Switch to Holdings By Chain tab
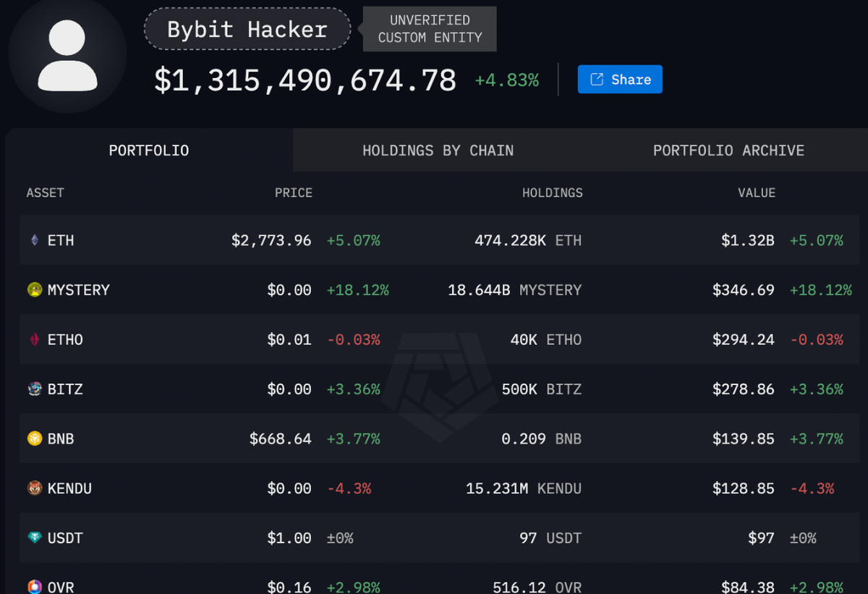Viewport: 868px width, 594px height. click(x=438, y=150)
